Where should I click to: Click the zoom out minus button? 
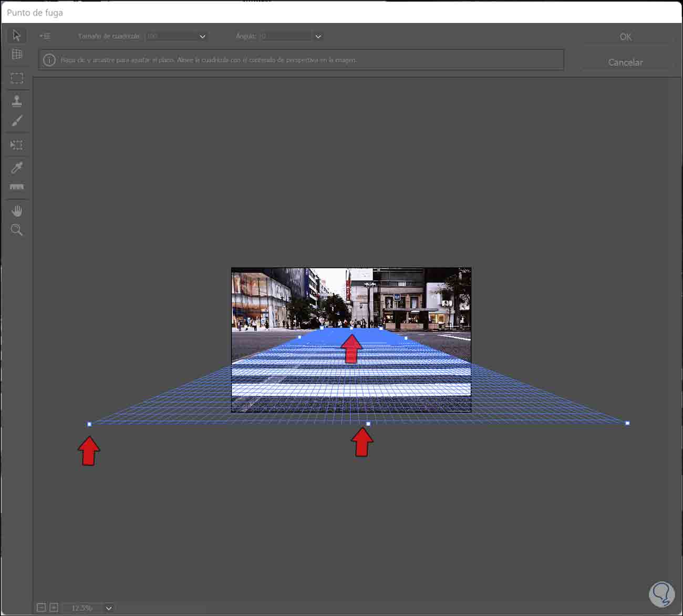(x=42, y=607)
